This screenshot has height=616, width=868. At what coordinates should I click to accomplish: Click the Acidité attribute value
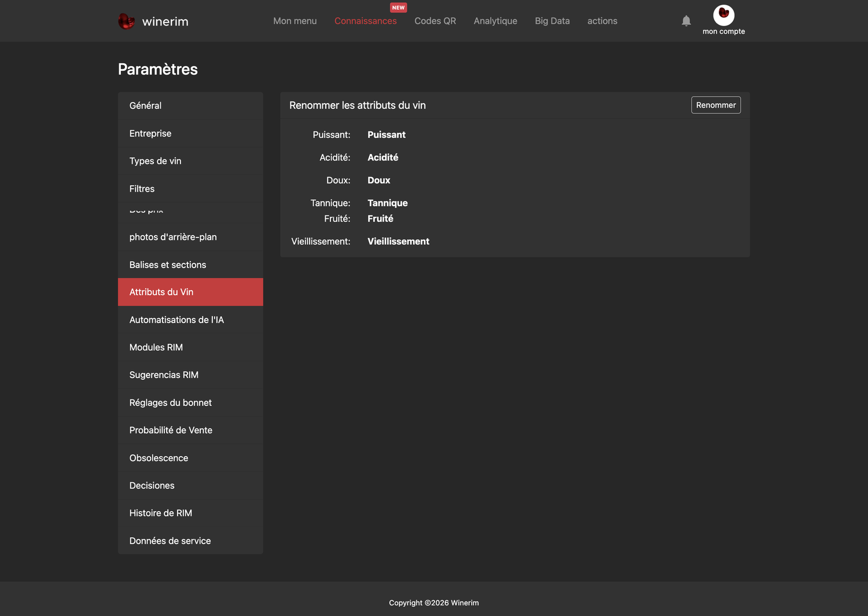(382, 157)
